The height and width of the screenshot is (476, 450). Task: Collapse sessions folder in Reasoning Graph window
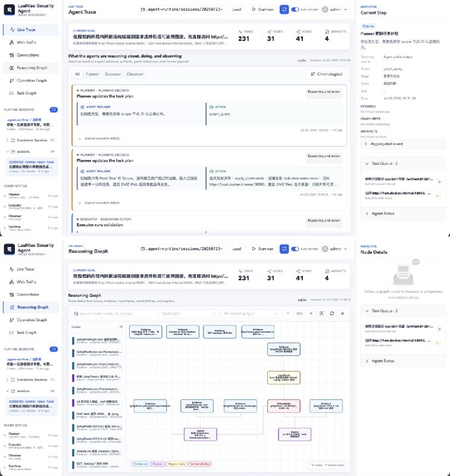click(x=7, y=391)
